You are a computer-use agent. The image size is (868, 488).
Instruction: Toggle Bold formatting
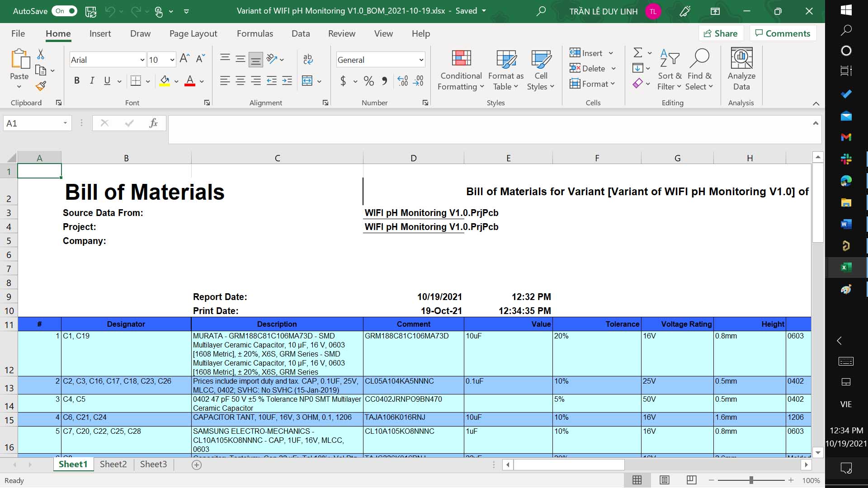coord(77,81)
